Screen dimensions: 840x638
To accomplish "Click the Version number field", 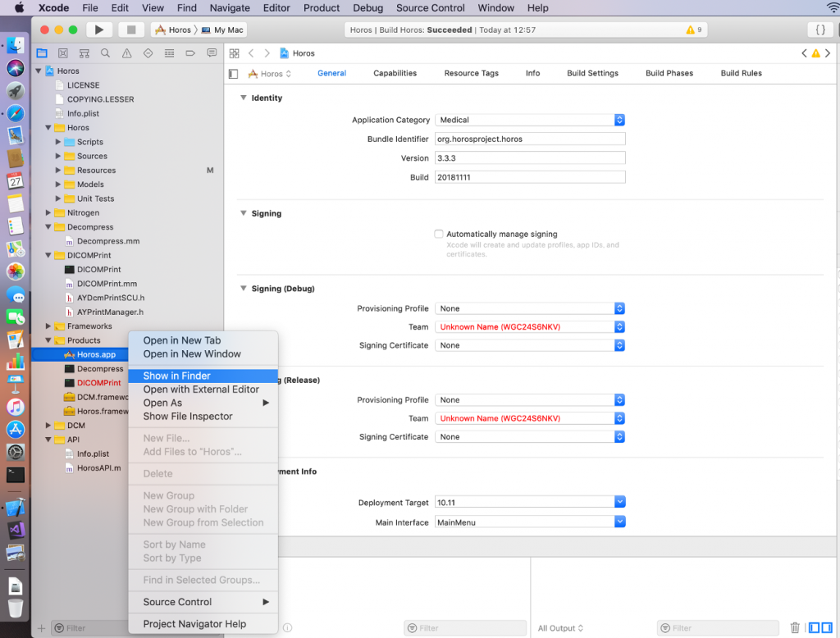I will [x=530, y=158].
